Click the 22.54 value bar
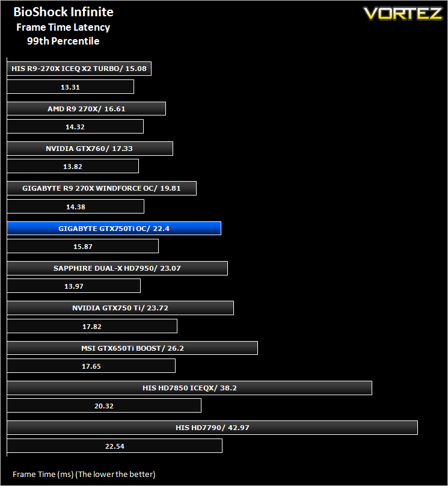 (115, 446)
